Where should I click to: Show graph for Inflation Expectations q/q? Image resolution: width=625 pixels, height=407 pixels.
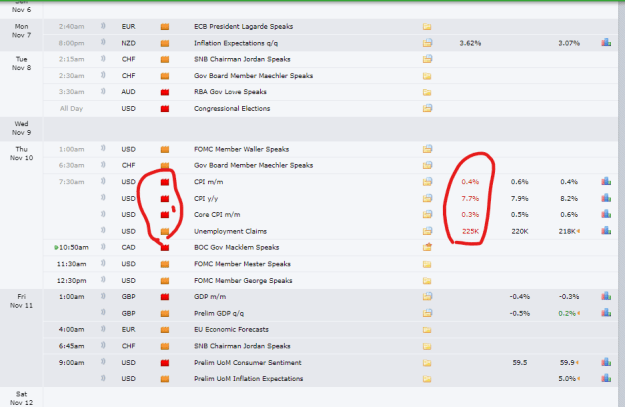[x=606, y=42]
